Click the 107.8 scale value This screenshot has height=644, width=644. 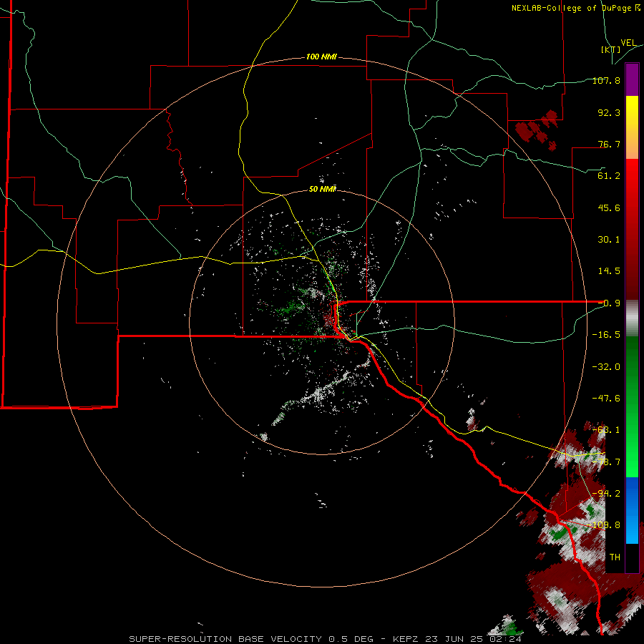coord(606,80)
